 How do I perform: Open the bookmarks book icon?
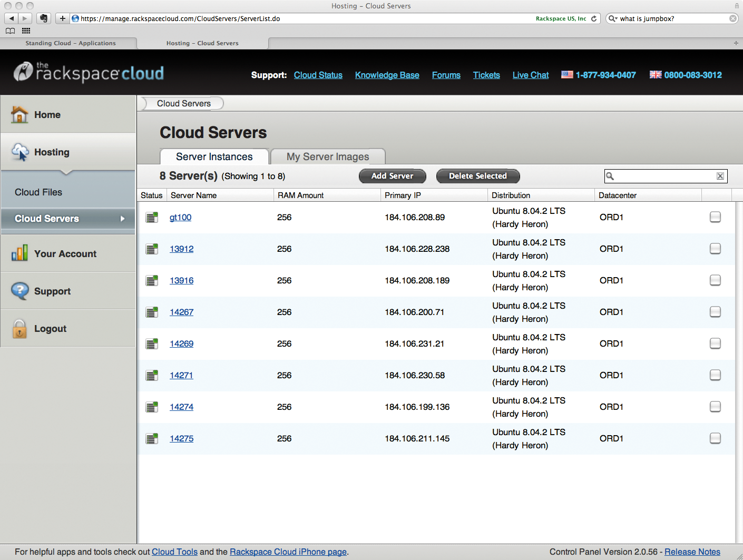click(x=11, y=31)
